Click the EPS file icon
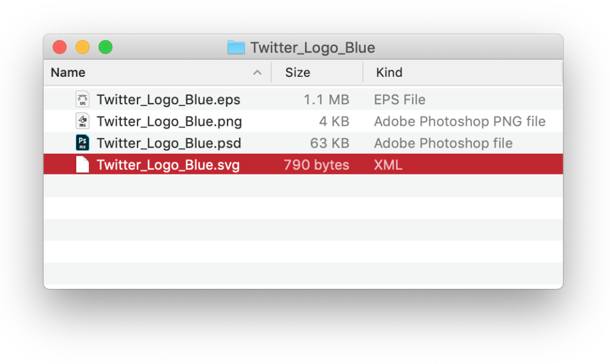Viewport: 610px width, 364px height. point(82,99)
